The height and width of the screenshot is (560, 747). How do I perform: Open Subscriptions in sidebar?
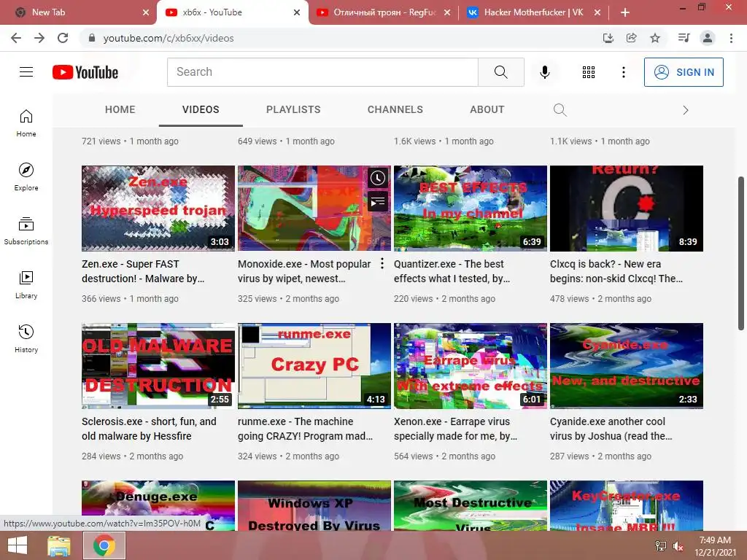(26, 231)
